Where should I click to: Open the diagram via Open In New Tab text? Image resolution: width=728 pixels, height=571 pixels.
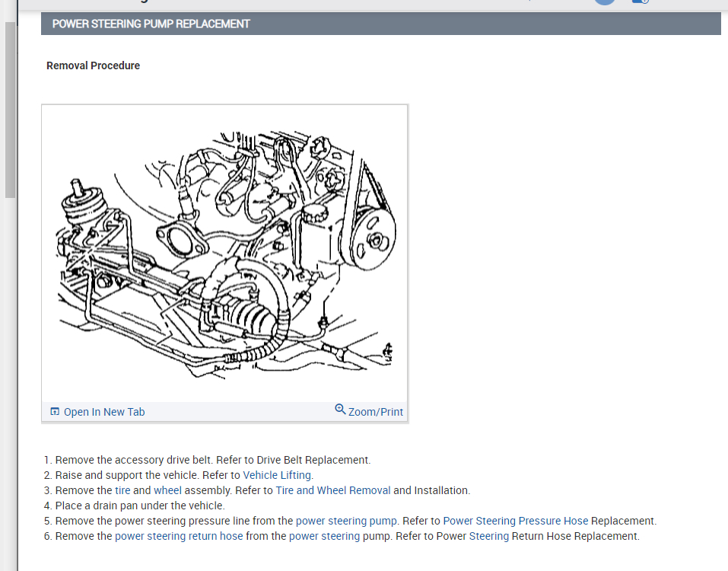[104, 412]
